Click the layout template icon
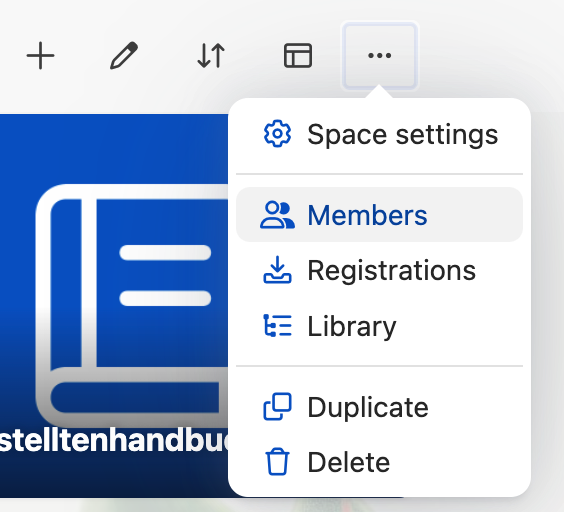Screen dimensions: 564x512 [298, 55]
